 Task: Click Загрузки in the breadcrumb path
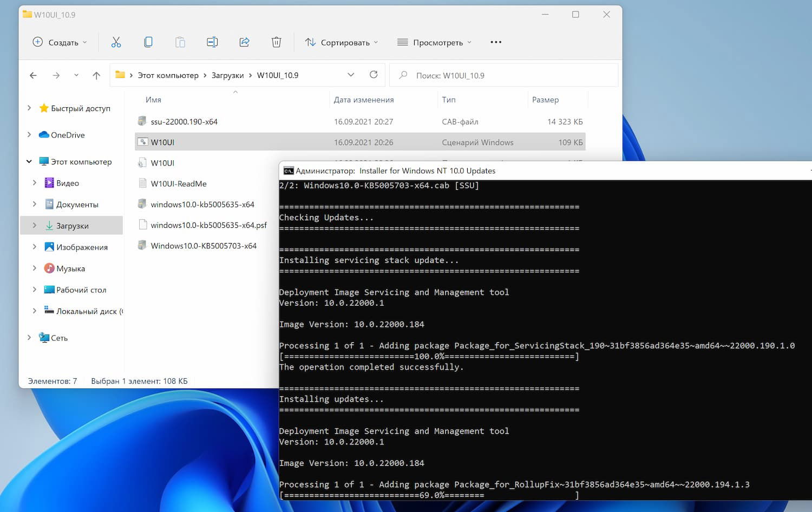(x=227, y=75)
